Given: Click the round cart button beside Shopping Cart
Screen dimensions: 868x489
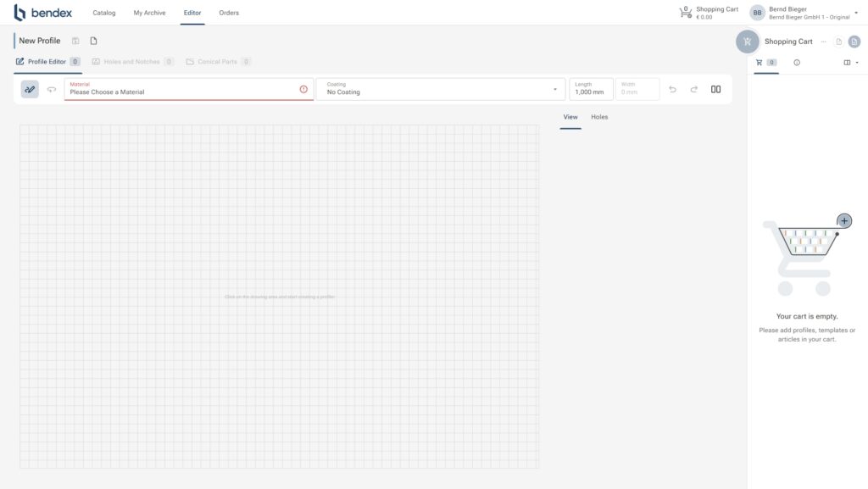Looking at the screenshot, I should pos(747,42).
